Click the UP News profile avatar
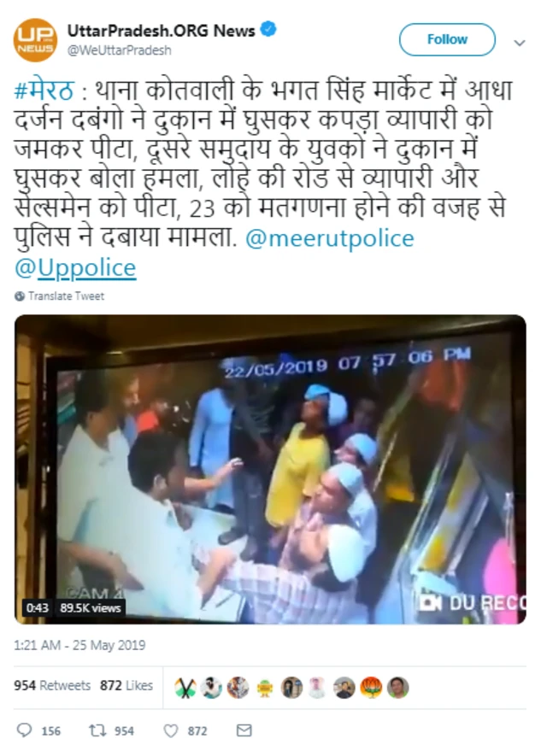547x756 pixels. pos(35,40)
